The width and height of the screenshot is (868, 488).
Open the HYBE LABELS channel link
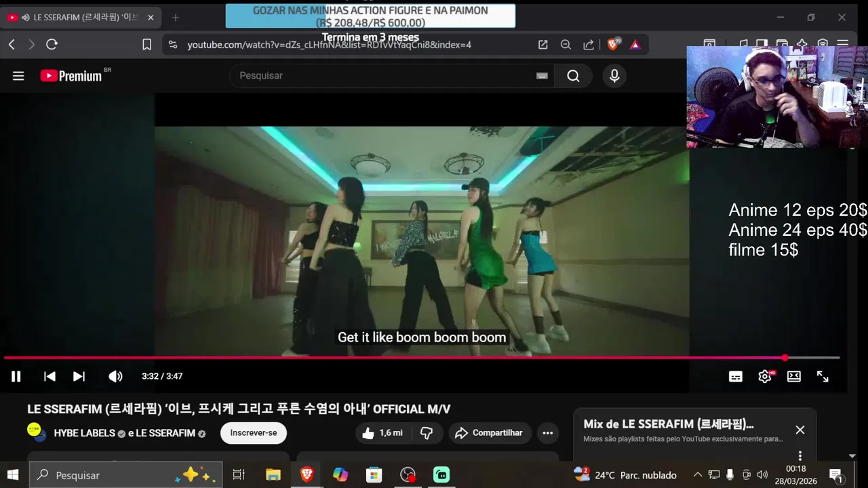85,432
